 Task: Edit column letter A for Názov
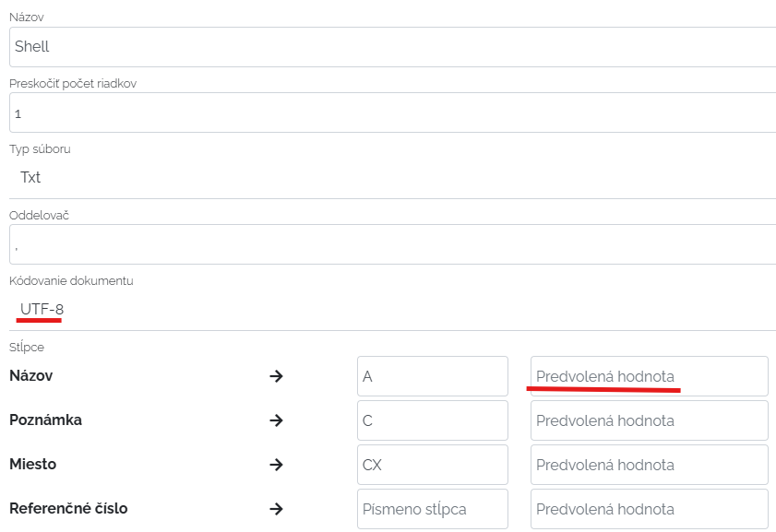pyautogui.click(x=432, y=376)
